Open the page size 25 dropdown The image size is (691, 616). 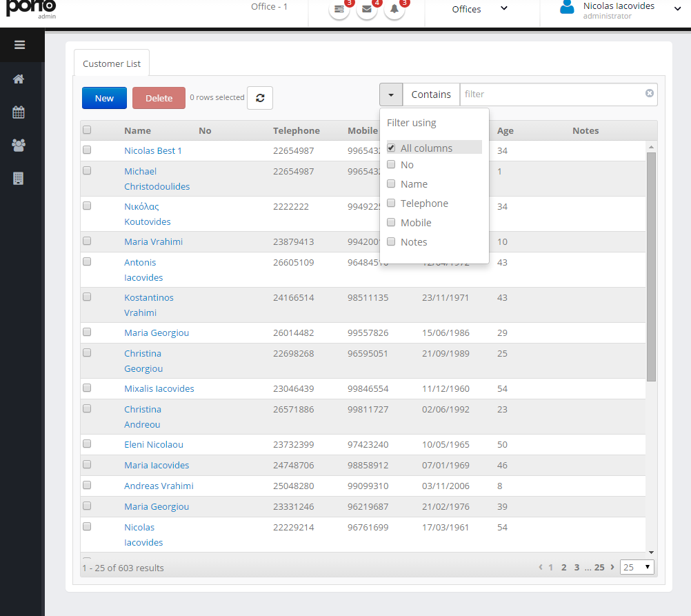click(x=637, y=567)
